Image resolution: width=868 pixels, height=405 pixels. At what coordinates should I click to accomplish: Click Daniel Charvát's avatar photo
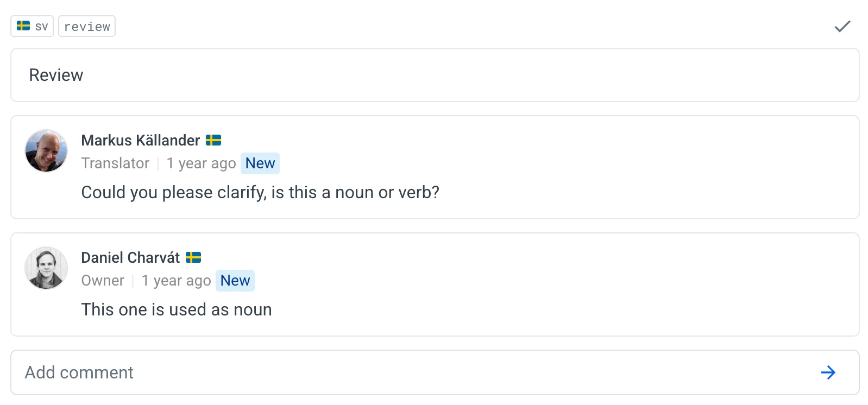tap(46, 268)
